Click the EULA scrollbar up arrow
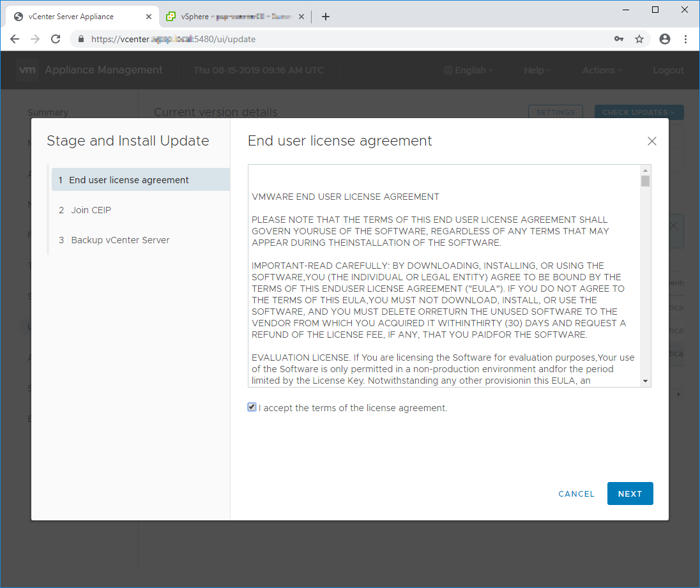The height and width of the screenshot is (588, 700). tap(645, 170)
